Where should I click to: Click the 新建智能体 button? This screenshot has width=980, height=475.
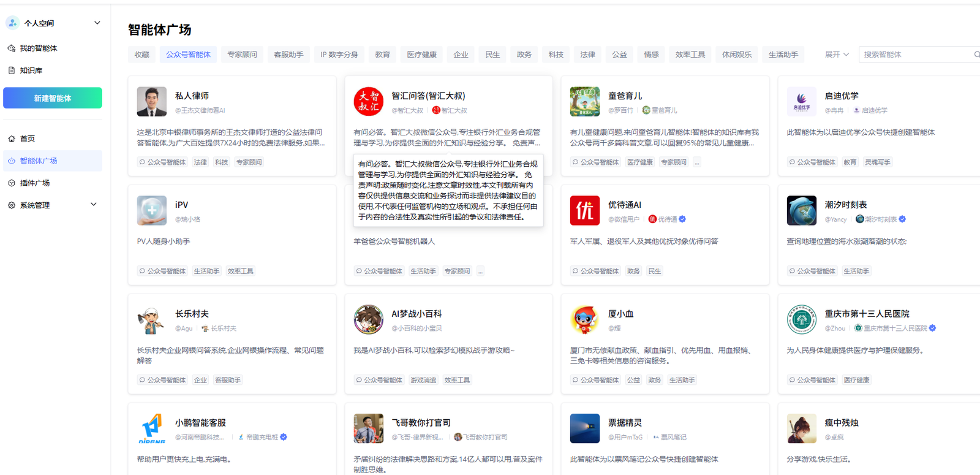pyautogui.click(x=53, y=98)
